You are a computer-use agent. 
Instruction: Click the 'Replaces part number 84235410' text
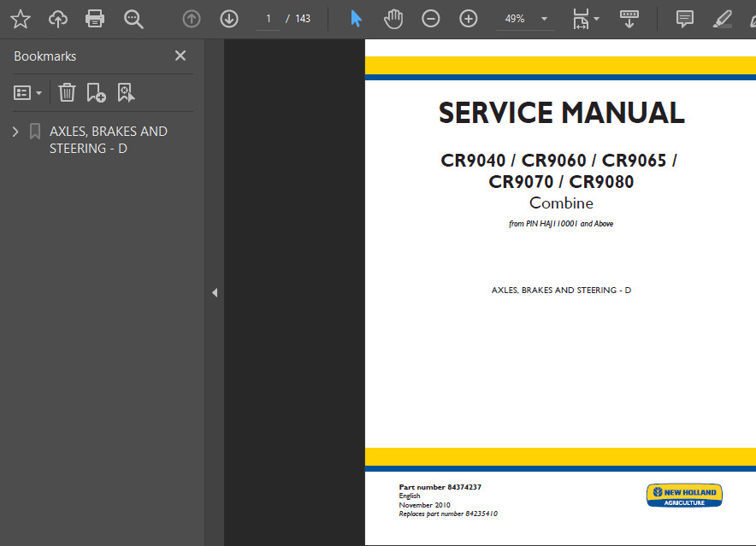[x=448, y=514]
